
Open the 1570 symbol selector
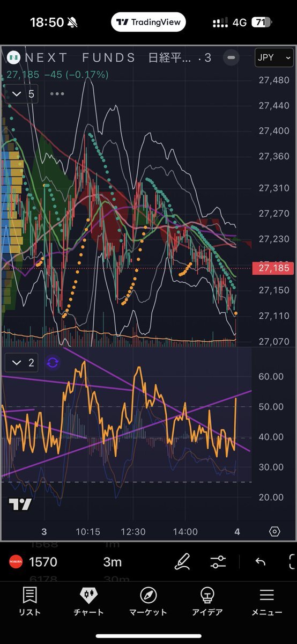coord(43,562)
